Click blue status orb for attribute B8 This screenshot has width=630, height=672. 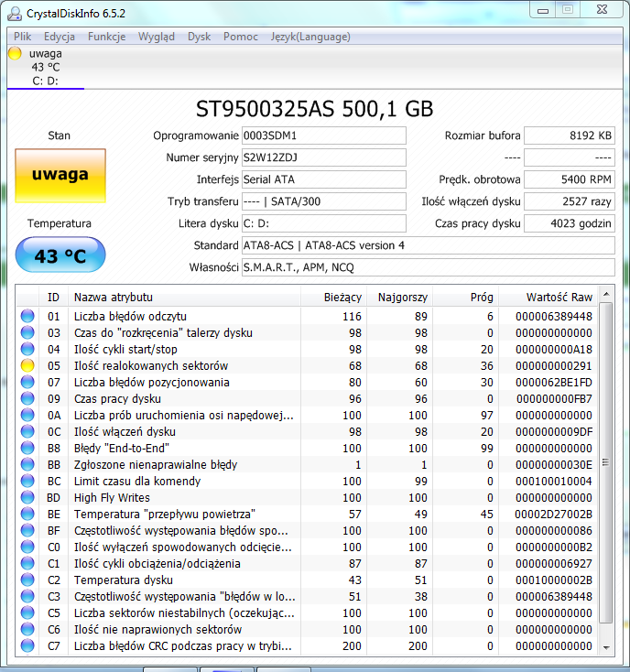27,449
